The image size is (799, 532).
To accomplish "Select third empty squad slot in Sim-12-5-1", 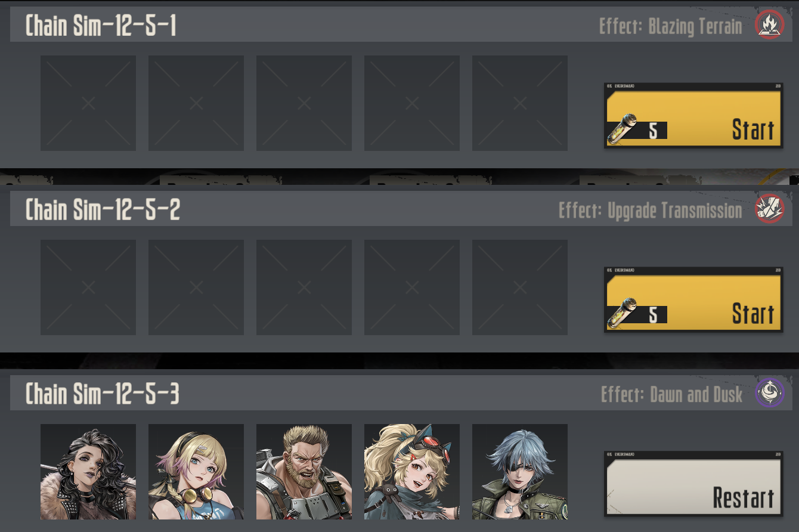I will (304, 103).
